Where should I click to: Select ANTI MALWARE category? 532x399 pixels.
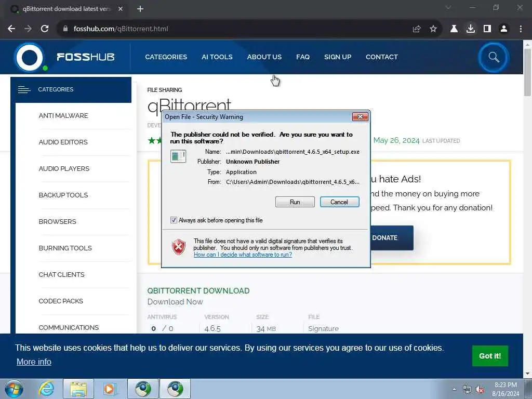pos(63,116)
